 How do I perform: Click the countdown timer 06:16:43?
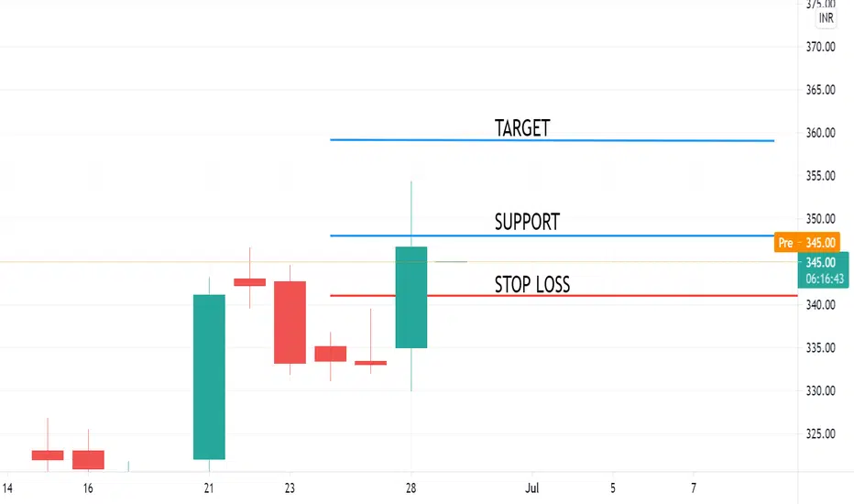[825, 279]
